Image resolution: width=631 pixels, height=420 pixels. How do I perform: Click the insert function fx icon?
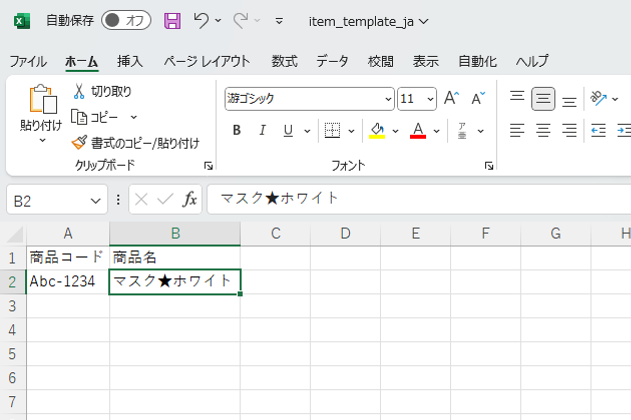190,199
